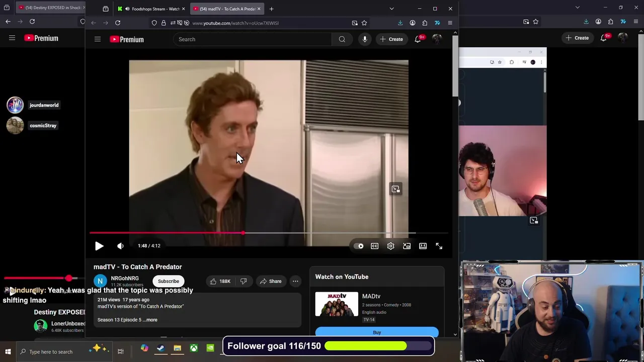Open File Explorer from the taskbar
The width and height of the screenshot is (644, 362).
pyautogui.click(x=177, y=348)
